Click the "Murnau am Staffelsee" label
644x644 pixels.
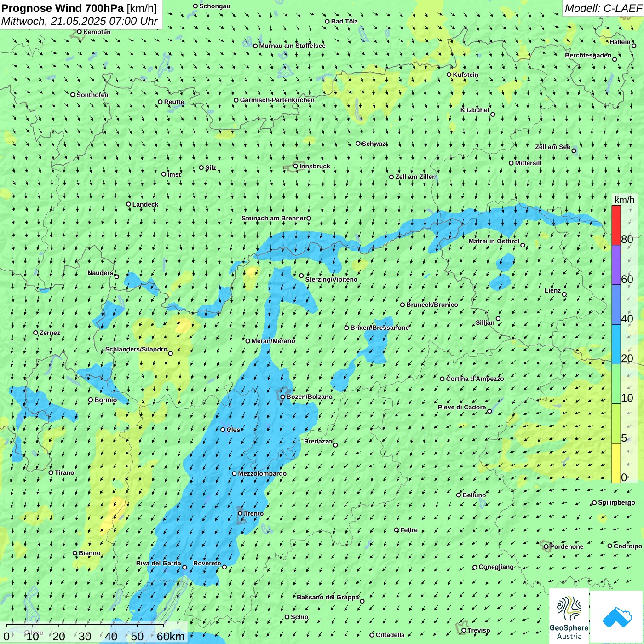pos(292,46)
